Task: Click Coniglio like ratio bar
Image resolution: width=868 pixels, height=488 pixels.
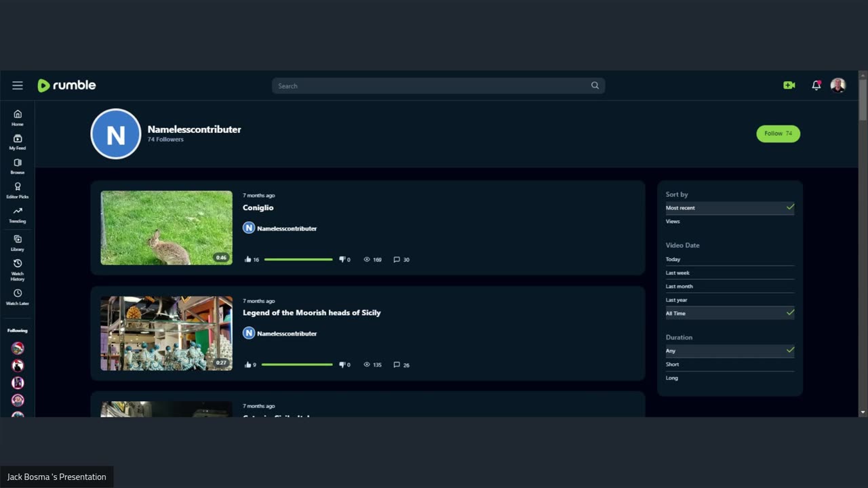Action: click(x=298, y=260)
